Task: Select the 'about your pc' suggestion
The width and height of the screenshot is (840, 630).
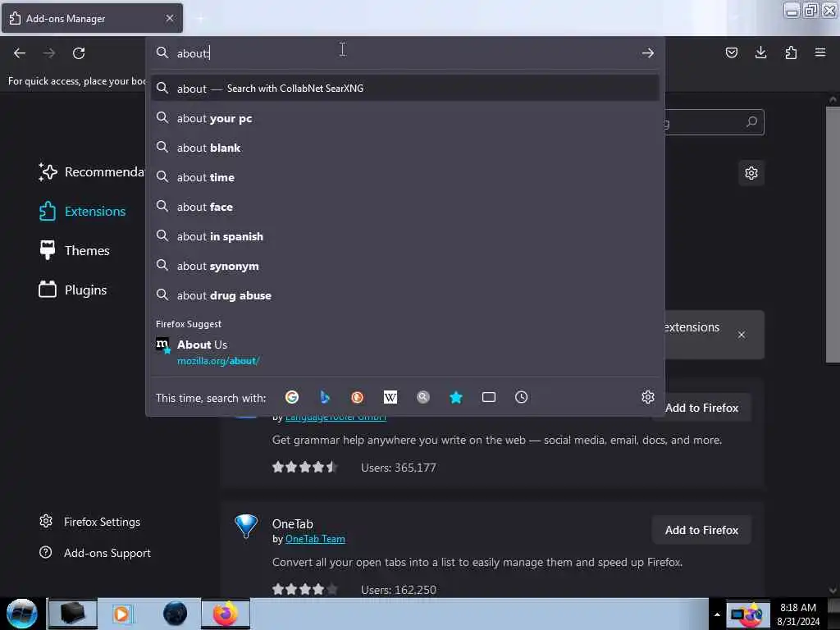Action: 405,118
